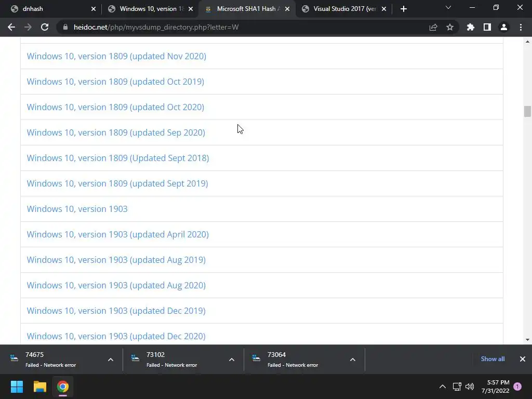
Task: Expand options for download 73102
Action: click(x=232, y=360)
